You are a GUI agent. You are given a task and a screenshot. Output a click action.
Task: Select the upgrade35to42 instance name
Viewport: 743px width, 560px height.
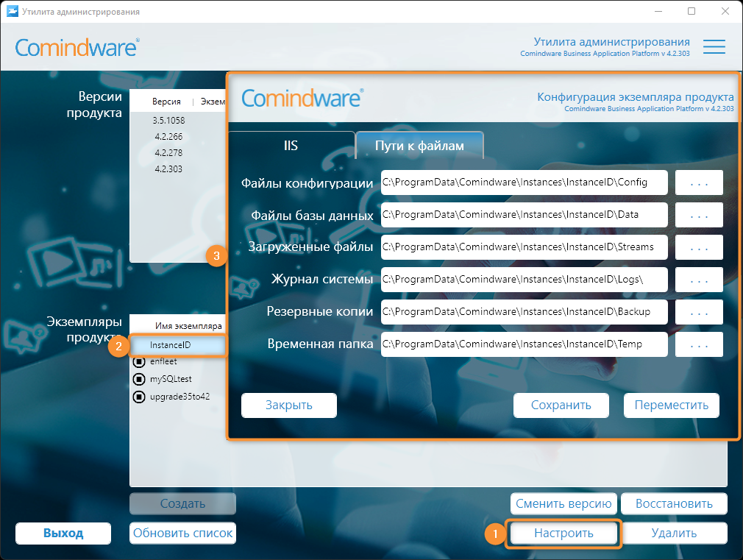point(180,397)
